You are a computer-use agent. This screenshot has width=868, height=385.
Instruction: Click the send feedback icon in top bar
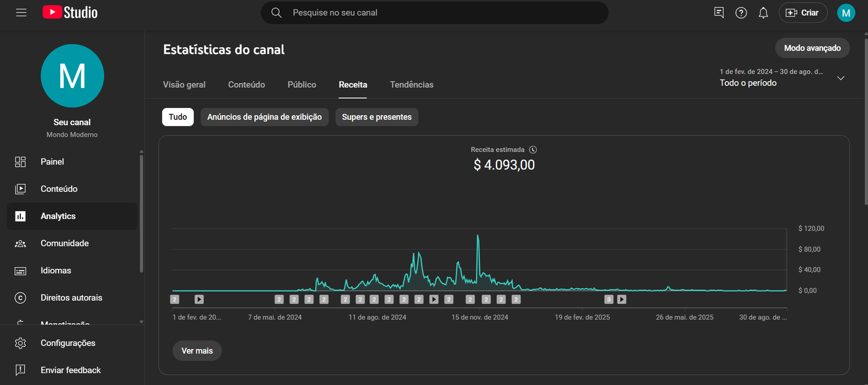click(719, 12)
